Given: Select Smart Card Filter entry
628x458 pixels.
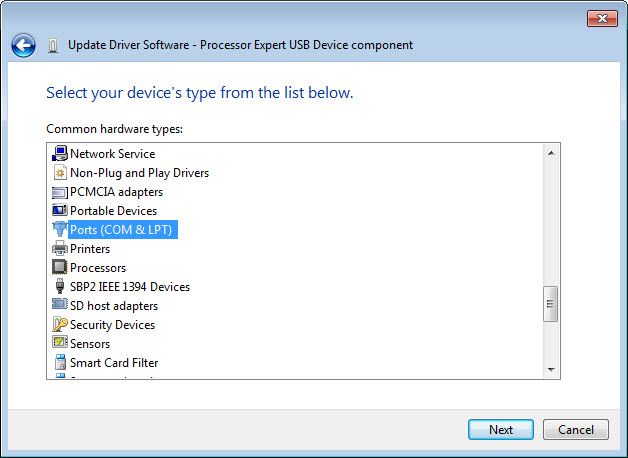Looking at the screenshot, I should pos(114,362).
